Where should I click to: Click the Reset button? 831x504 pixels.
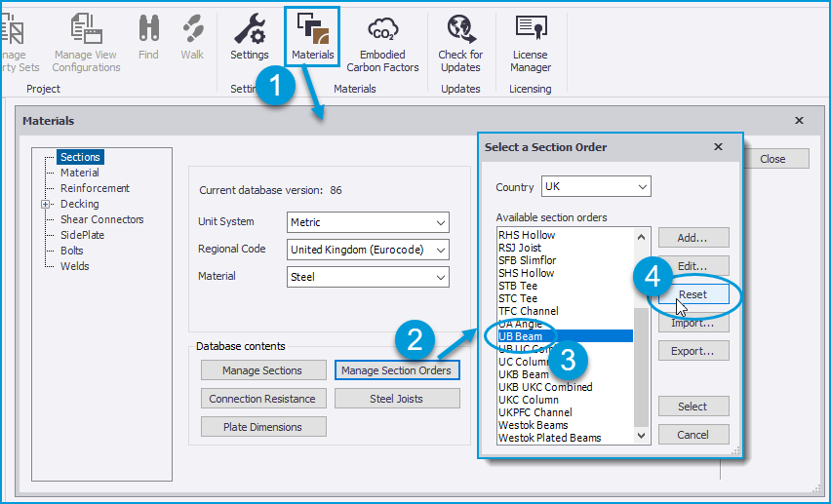(693, 294)
